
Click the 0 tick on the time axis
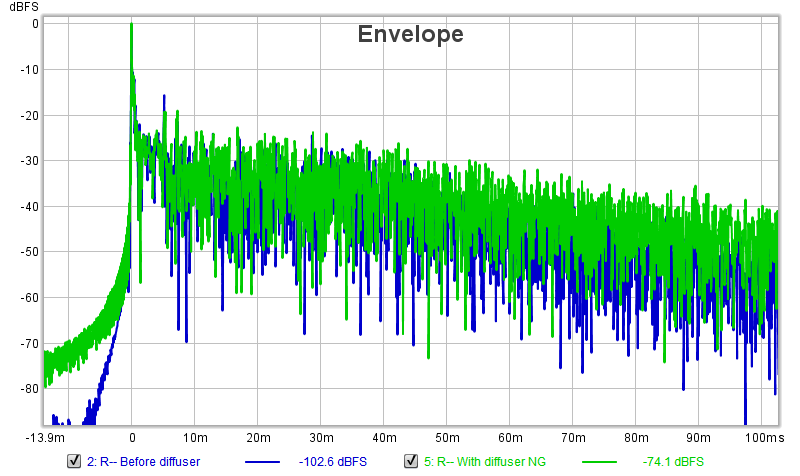pos(131,438)
